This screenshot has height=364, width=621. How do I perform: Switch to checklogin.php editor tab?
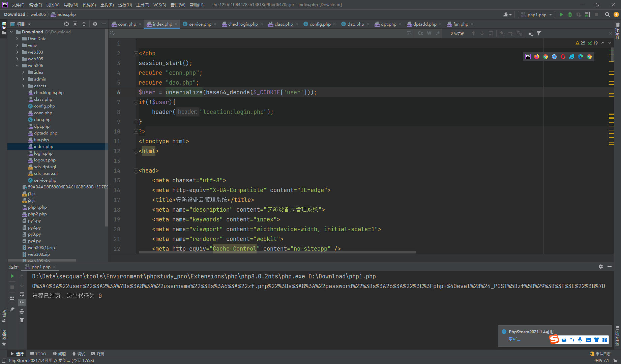tap(243, 24)
